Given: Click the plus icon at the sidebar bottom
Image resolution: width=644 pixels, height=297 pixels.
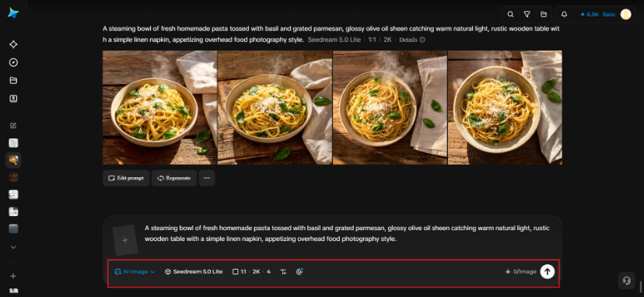Looking at the screenshot, I should tap(13, 276).
